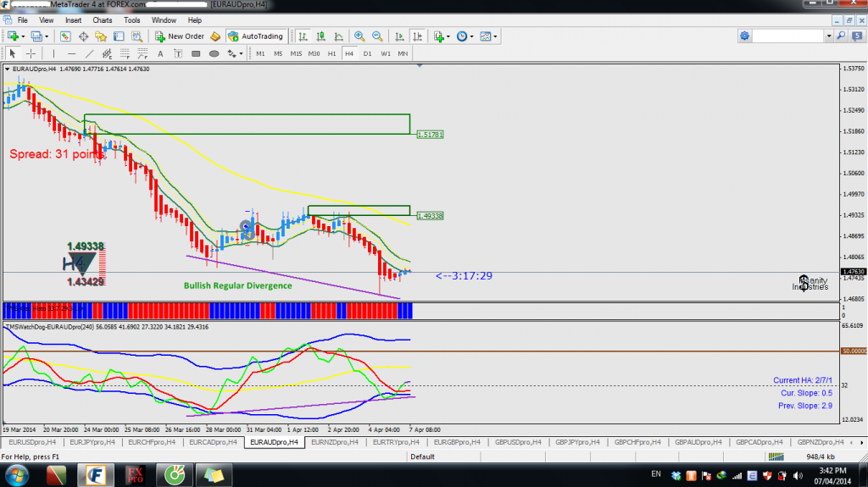
Task: Open the search field dropdown arrow
Action: click(x=829, y=36)
